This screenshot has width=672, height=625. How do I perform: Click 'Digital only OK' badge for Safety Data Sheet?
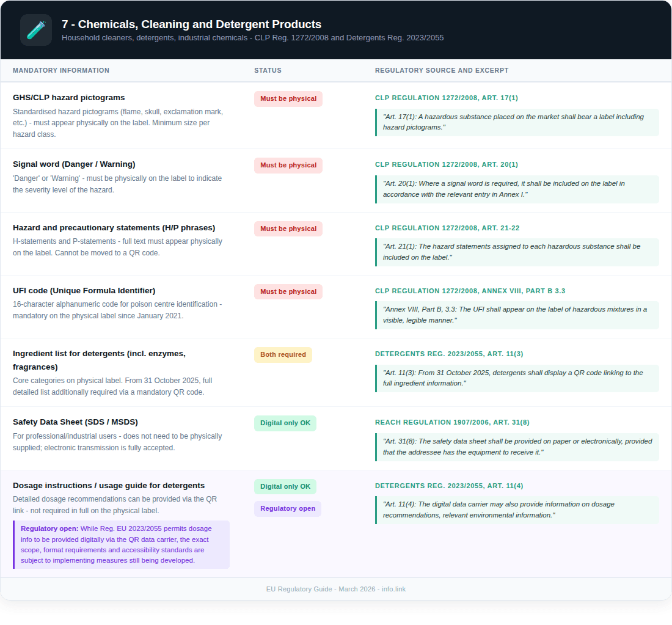pyautogui.click(x=285, y=423)
